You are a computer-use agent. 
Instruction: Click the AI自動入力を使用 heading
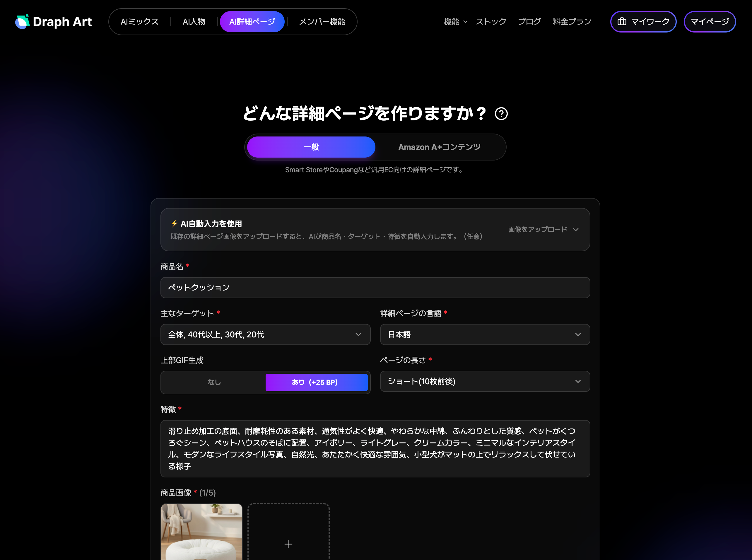tap(211, 224)
